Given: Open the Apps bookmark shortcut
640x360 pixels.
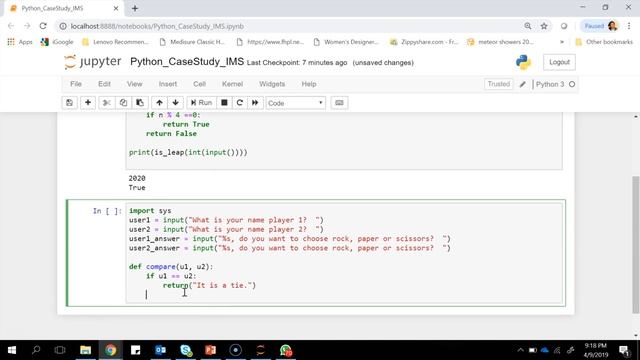Looking at the screenshot, I should pyautogui.click(x=20, y=42).
